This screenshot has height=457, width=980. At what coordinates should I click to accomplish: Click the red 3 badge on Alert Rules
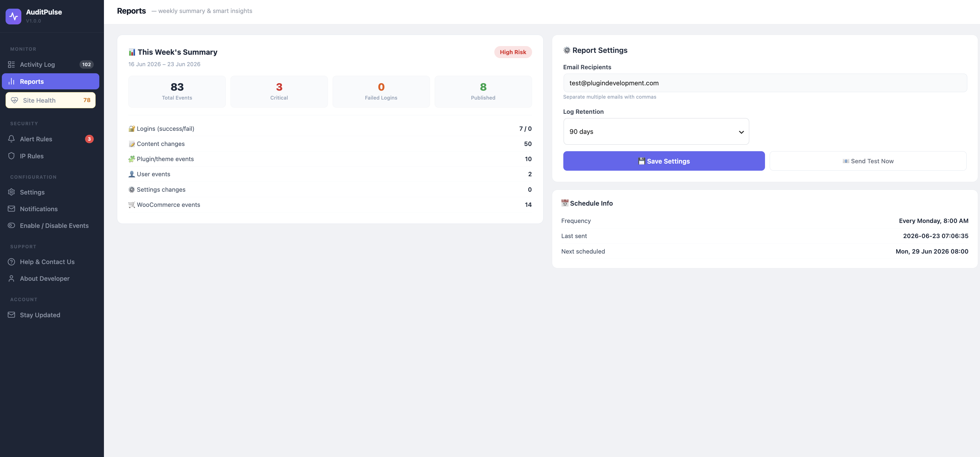pyautogui.click(x=89, y=139)
